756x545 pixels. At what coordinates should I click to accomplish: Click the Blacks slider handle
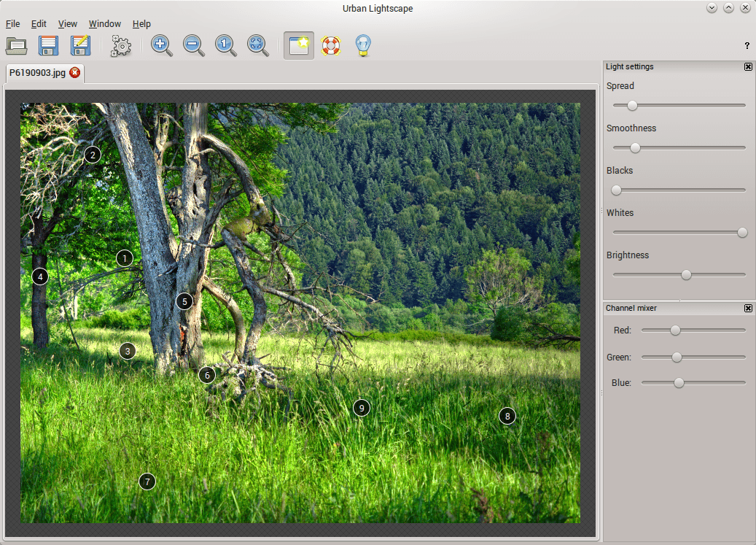(x=616, y=190)
